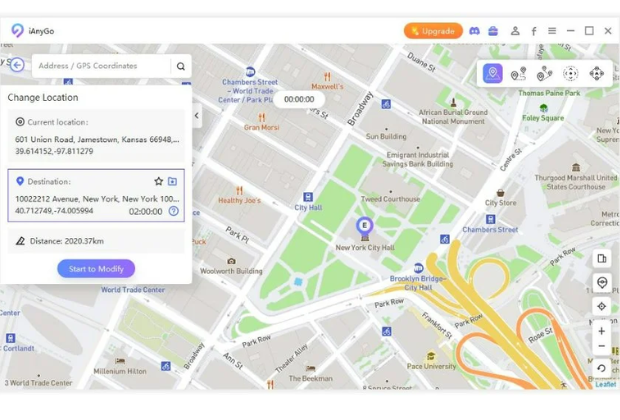Screen dimensions: 620x420
Task: Open the cooldown timer help icon
Action: [174, 211]
